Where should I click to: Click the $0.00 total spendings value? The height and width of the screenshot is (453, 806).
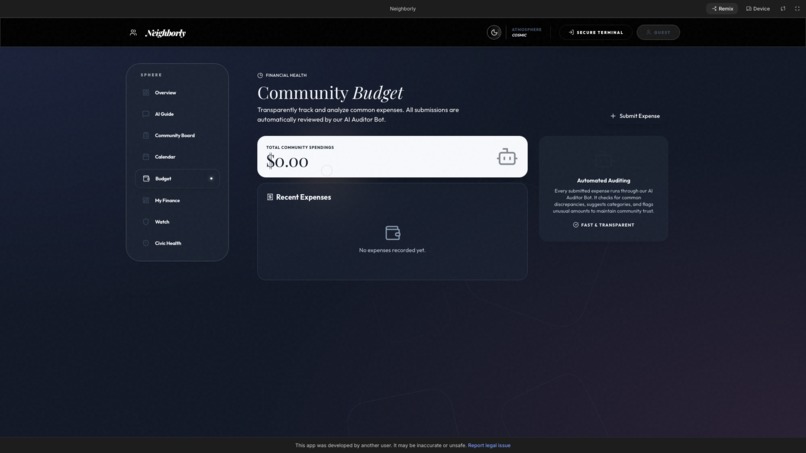click(x=287, y=161)
